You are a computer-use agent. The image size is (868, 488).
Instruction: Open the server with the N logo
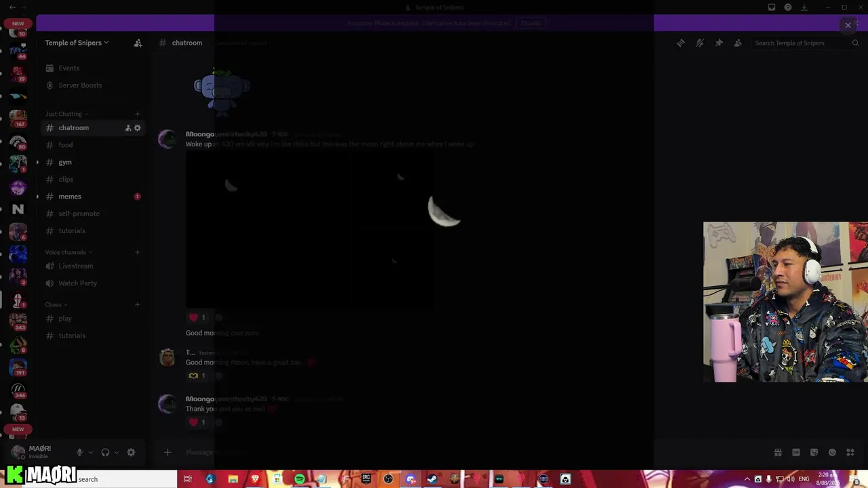coord(18,209)
